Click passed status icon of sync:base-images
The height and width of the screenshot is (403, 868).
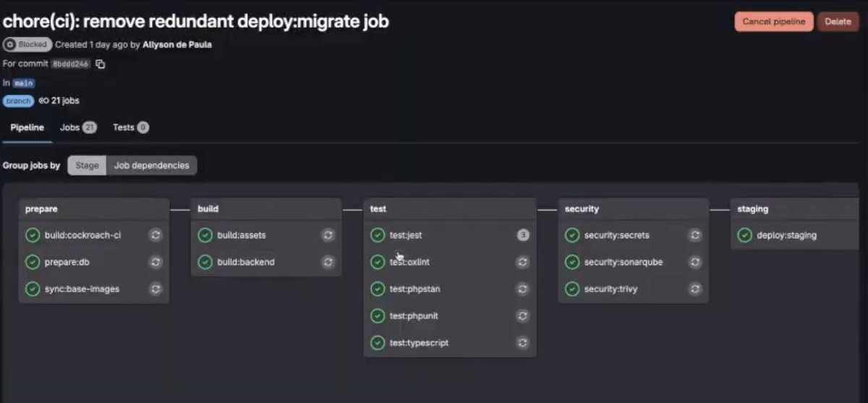coord(33,289)
